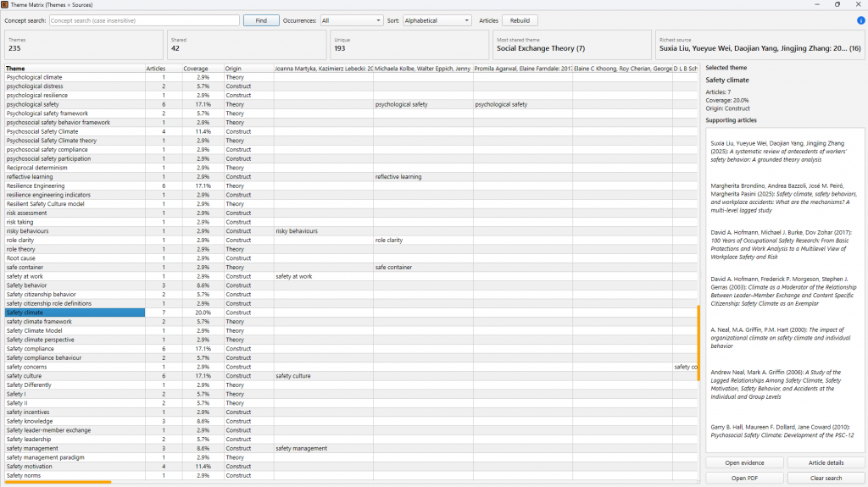868x487 pixels.
Task: Select the highlighted 'Safety climate' theme row
Action: pyautogui.click(x=75, y=313)
